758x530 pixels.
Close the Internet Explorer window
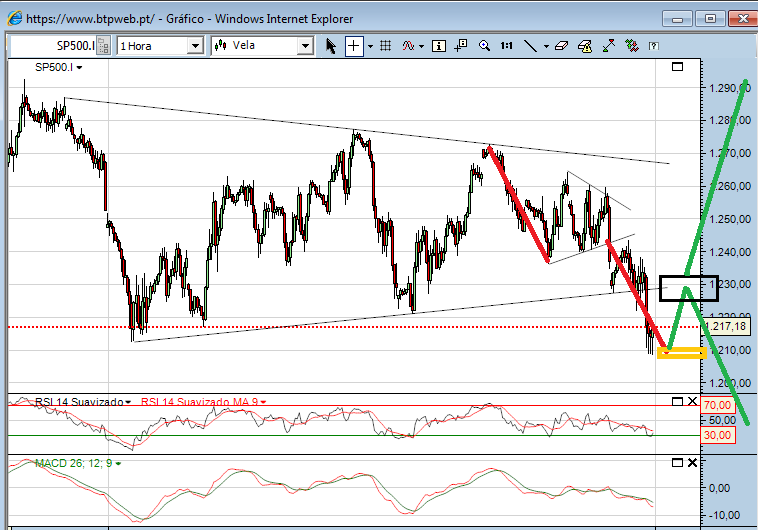coord(743,19)
